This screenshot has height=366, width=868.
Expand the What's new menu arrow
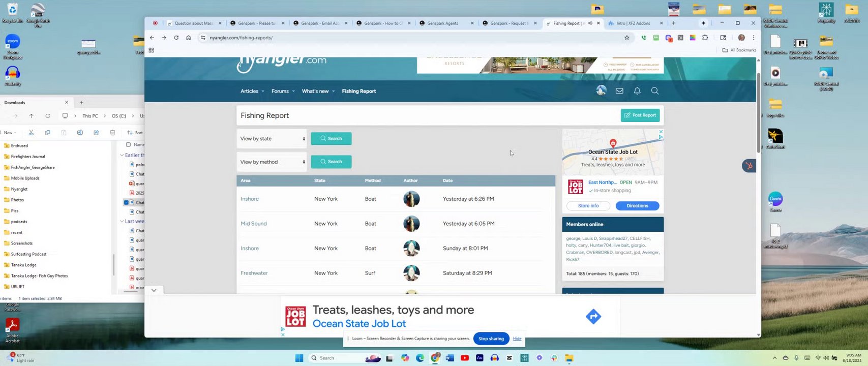(333, 91)
